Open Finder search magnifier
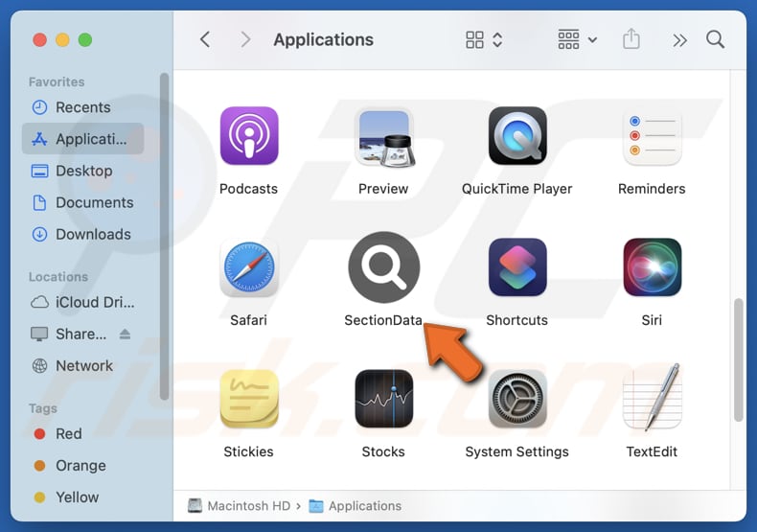757x532 pixels. pyautogui.click(x=715, y=39)
